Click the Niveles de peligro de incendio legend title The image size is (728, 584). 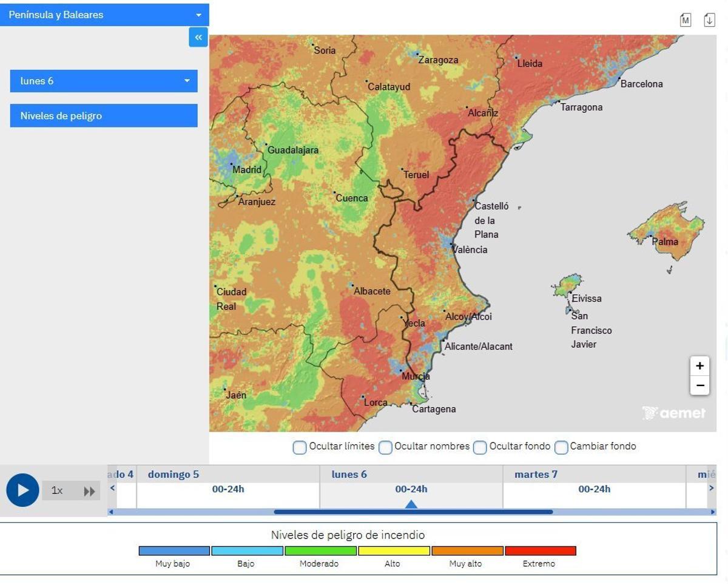pos(348,535)
